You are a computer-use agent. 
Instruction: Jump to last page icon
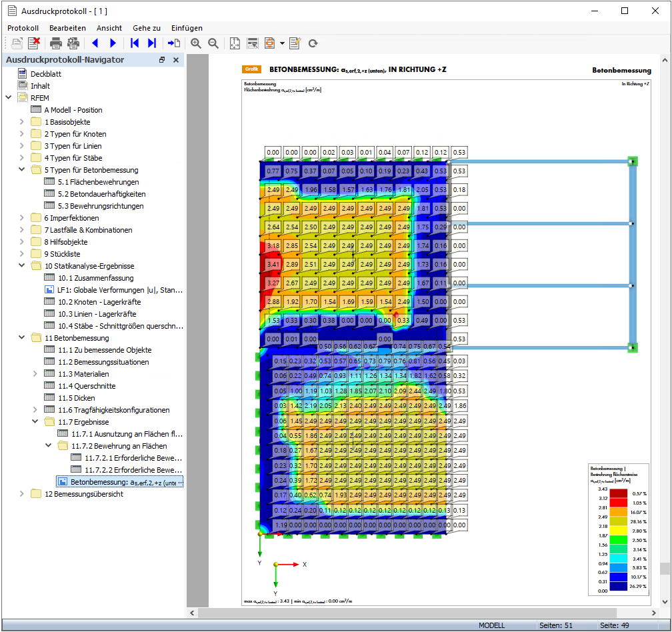152,43
